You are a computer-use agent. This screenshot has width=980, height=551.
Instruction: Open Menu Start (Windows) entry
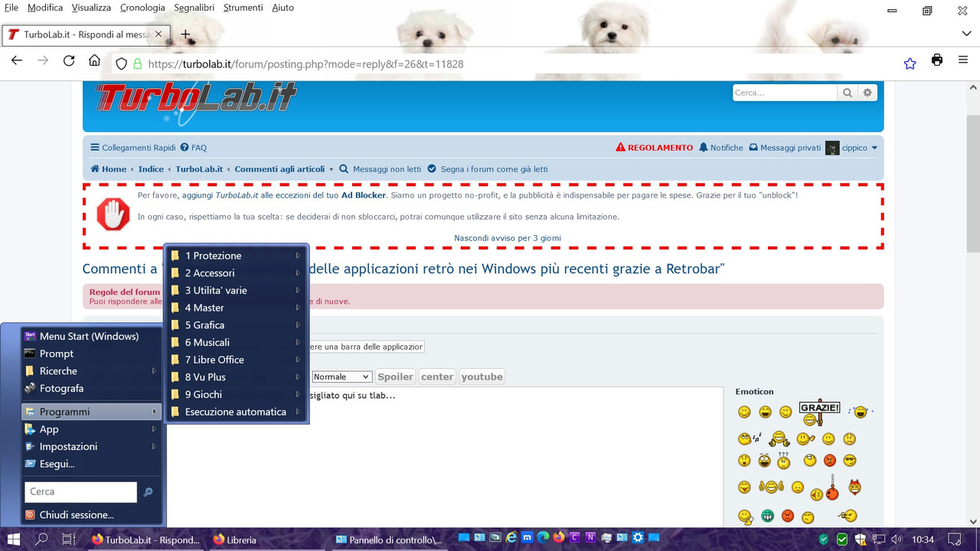(x=92, y=336)
